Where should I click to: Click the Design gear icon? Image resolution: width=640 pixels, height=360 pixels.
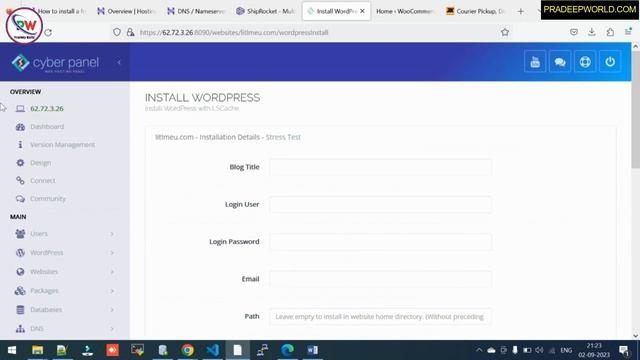tap(20, 162)
